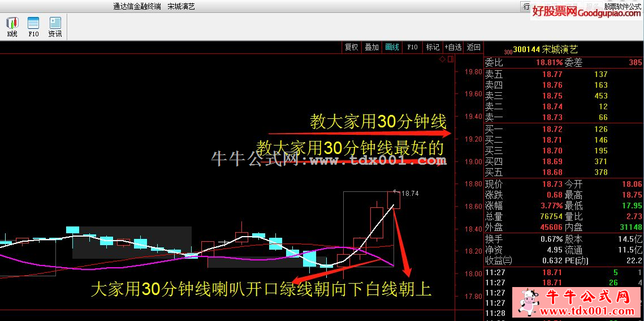The width and height of the screenshot is (644, 321).
Task: Click the 标记 mark button
Action: tap(433, 47)
